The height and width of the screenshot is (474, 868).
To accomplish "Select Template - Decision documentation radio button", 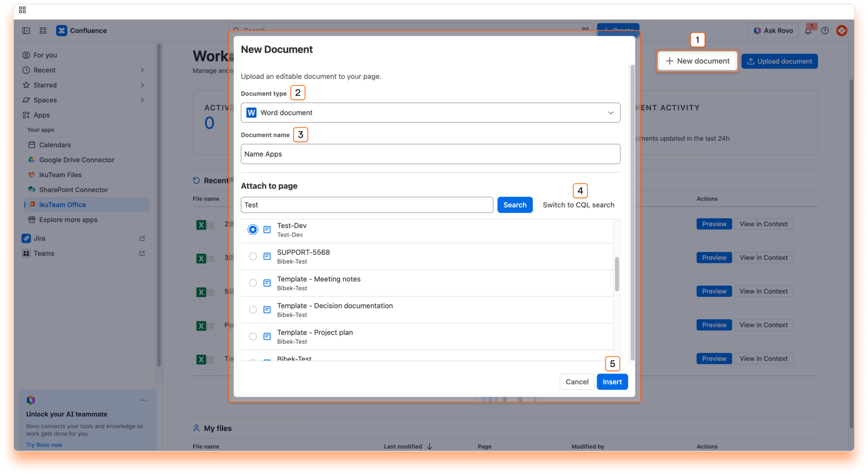I will (x=253, y=309).
